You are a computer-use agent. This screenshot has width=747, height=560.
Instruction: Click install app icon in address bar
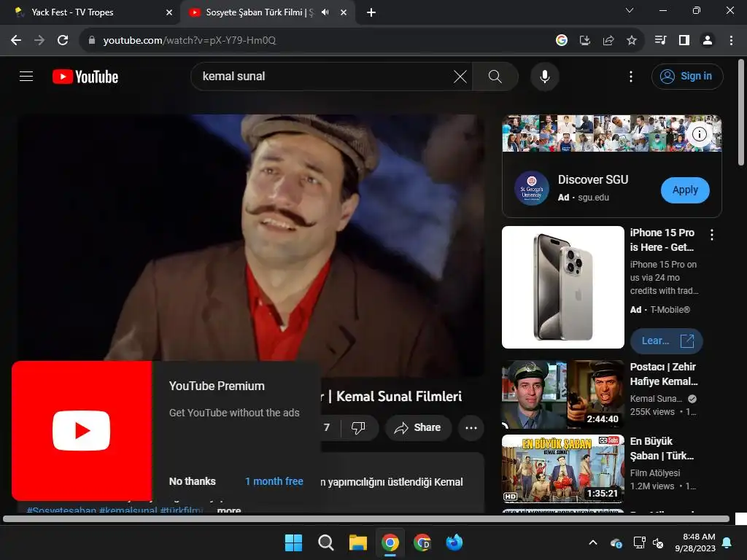pos(585,40)
